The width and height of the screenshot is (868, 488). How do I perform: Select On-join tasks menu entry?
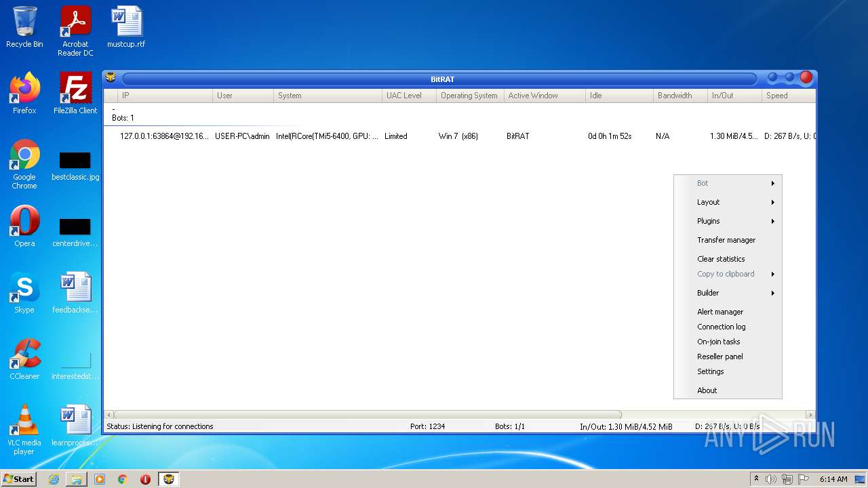point(728,342)
